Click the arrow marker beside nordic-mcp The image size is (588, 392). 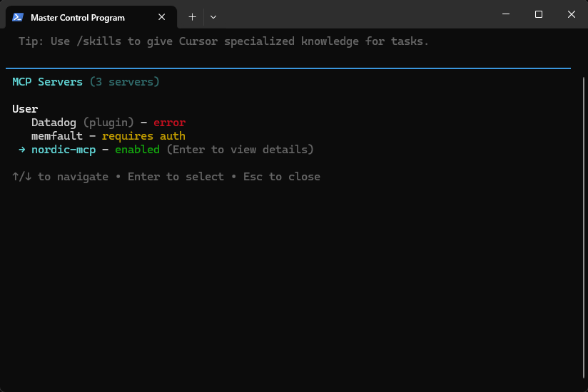[21, 150]
